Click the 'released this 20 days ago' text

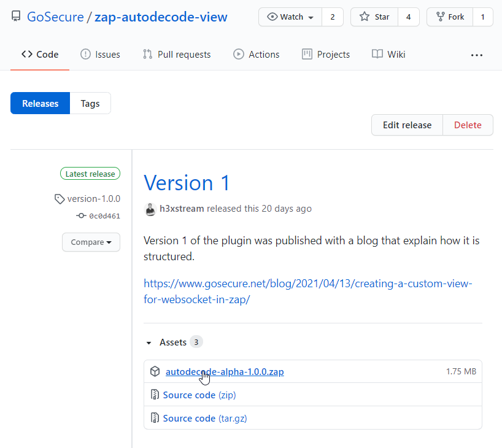click(x=259, y=209)
